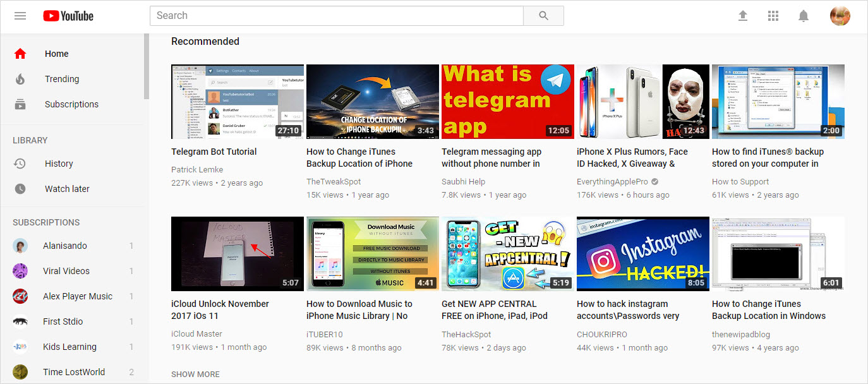This screenshot has height=384, width=868.
Task: Open the notifications bell
Action: point(804,16)
